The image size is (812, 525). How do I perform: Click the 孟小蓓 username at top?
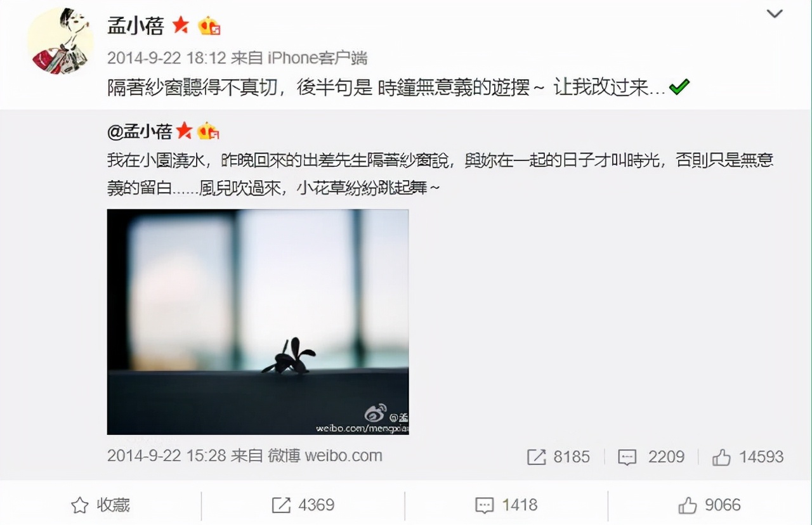[136, 25]
